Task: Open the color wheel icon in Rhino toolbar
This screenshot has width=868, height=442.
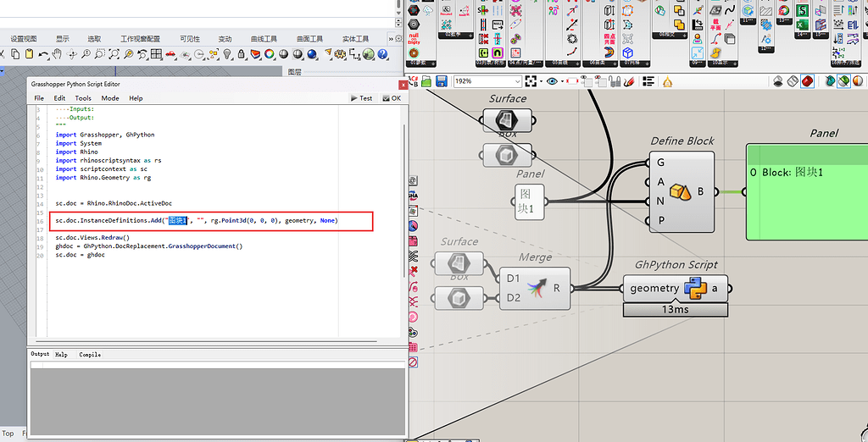Action: pos(269,54)
